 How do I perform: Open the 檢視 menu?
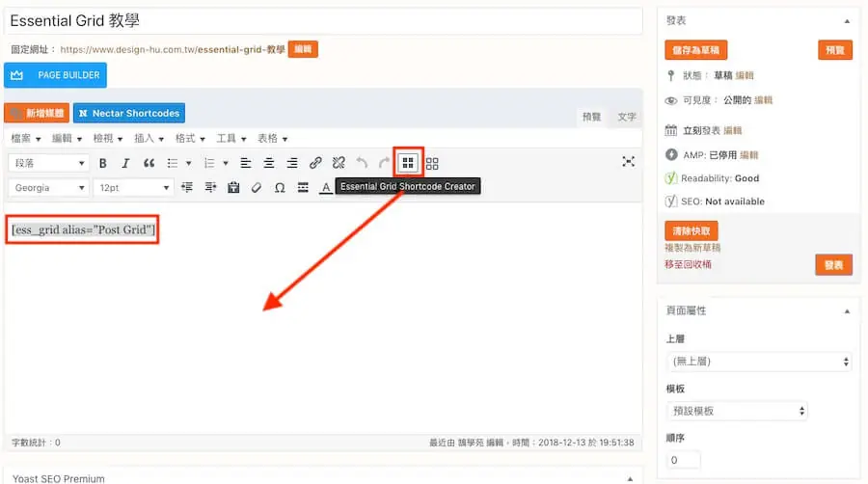[108, 138]
